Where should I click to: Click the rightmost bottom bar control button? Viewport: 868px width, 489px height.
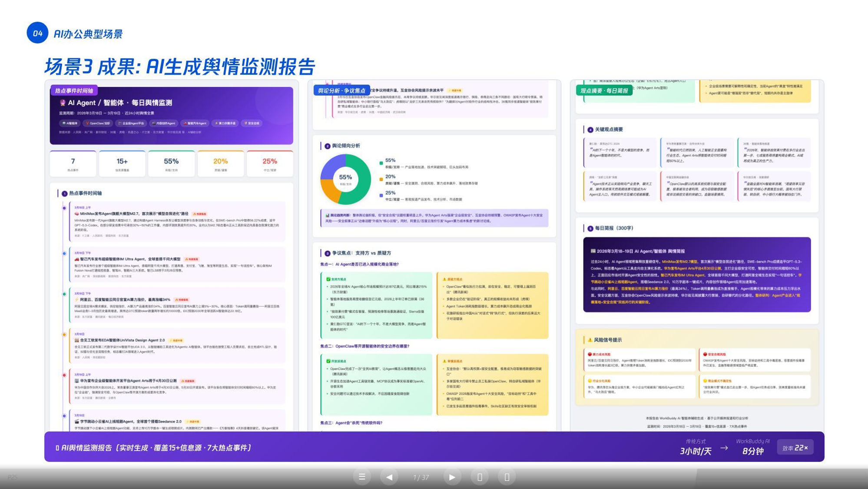[507, 477]
